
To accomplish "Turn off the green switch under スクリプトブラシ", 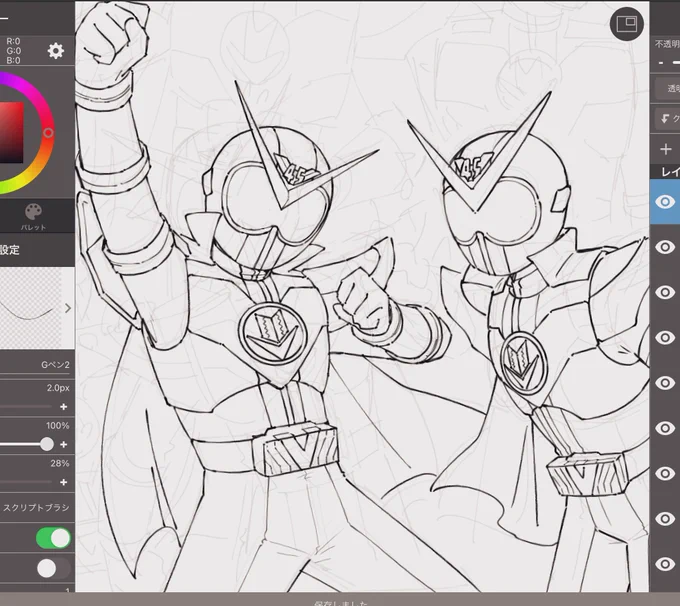I will point(53,538).
